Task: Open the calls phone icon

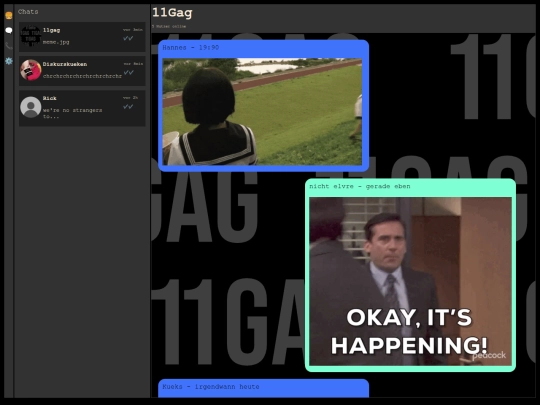Action: 9,46
